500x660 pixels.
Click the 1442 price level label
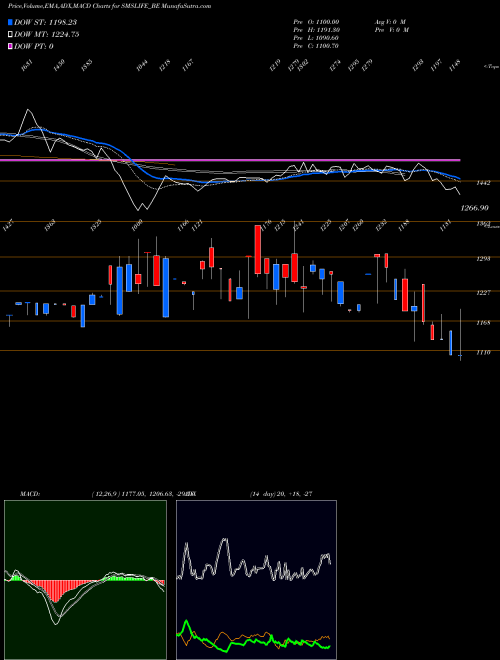point(483,183)
